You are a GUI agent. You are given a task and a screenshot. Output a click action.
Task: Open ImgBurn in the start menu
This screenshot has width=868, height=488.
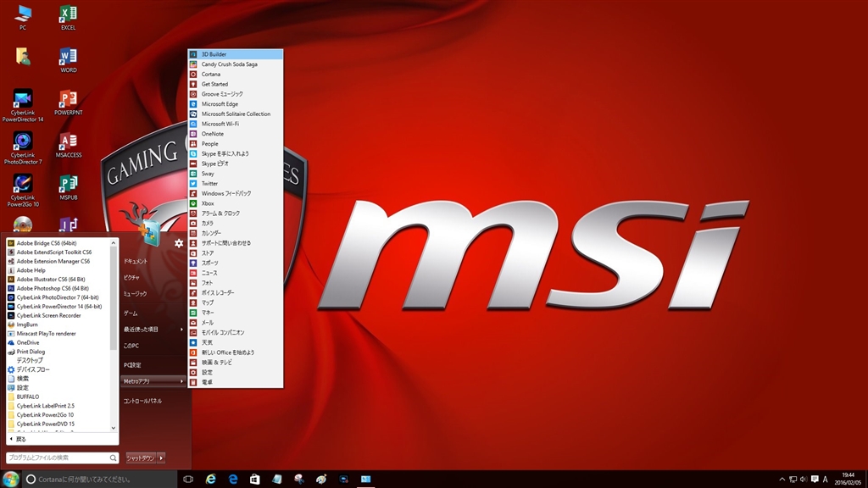(27, 324)
